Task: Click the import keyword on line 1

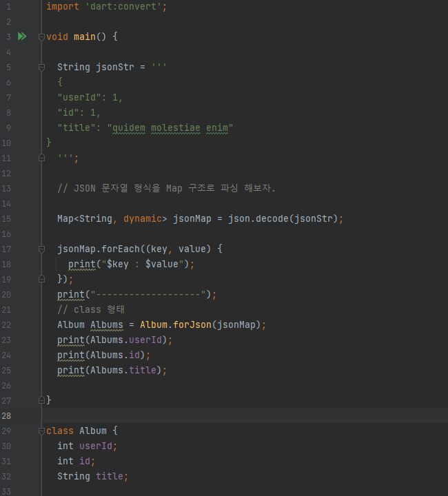Action: [x=63, y=6]
